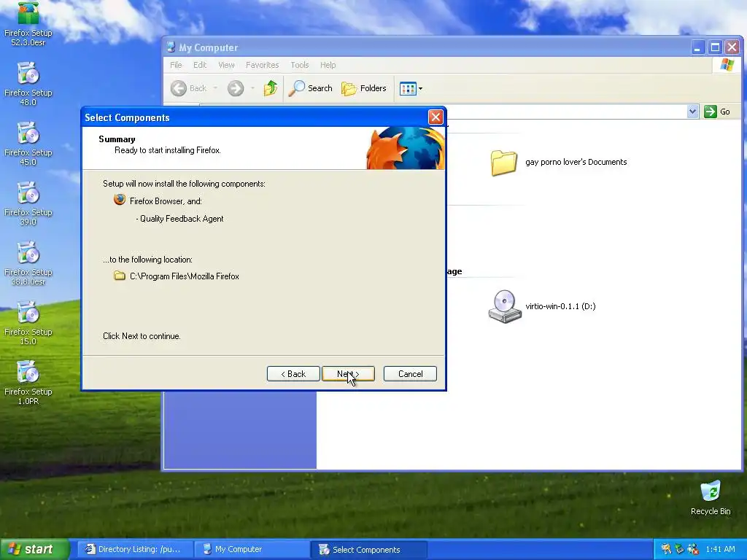Click the Windows Start button

(x=34, y=549)
